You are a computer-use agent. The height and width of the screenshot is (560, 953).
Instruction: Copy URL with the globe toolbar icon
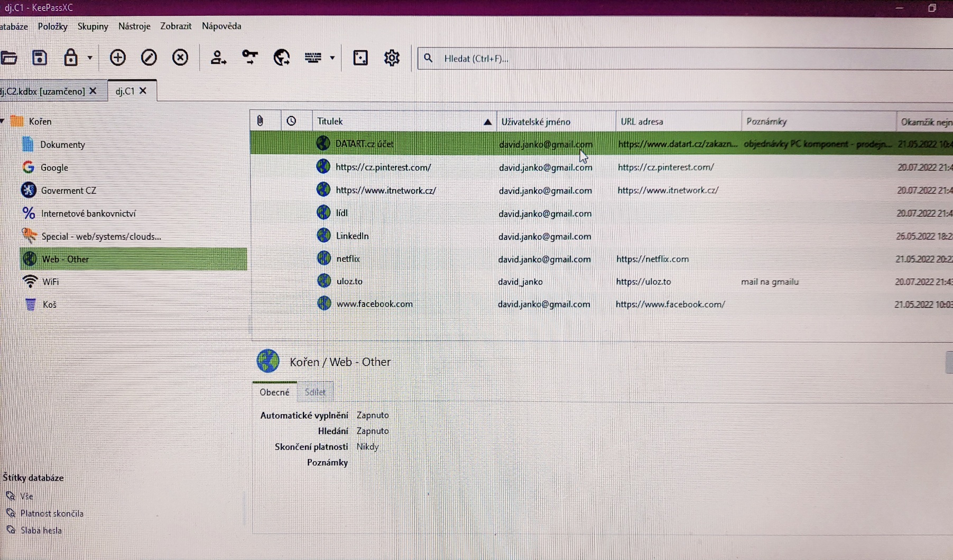tap(281, 57)
